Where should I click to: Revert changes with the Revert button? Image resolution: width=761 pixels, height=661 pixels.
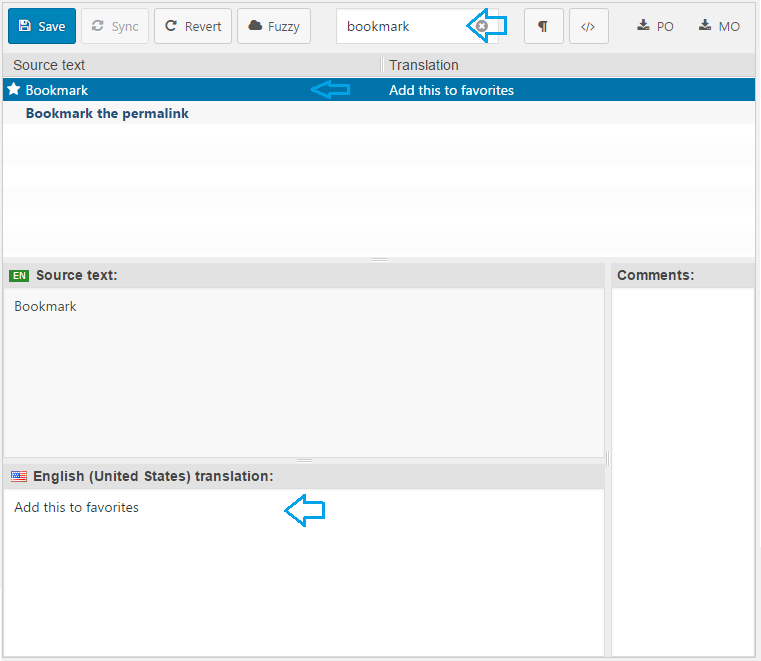click(x=193, y=26)
